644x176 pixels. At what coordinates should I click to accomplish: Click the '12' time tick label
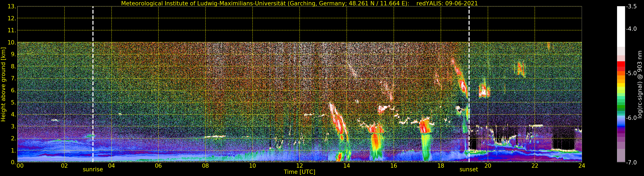(x=300, y=166)
